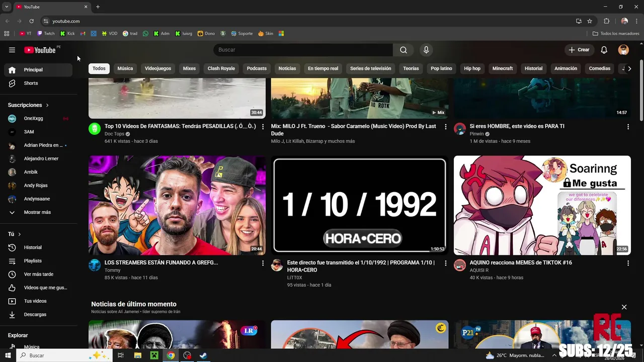Expand Suscripciones section arrow
Screen dimensions: 644x362
coord(47,105)
